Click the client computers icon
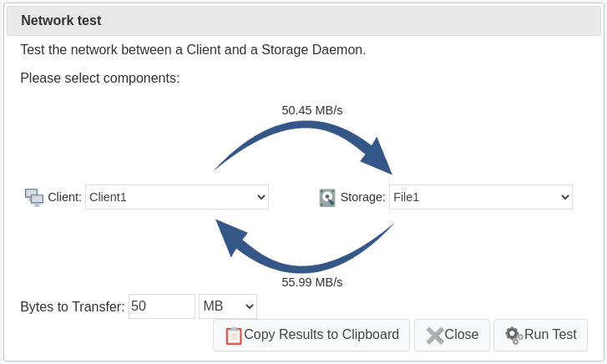This screenshot has width=607, height=364. (34, 198)
